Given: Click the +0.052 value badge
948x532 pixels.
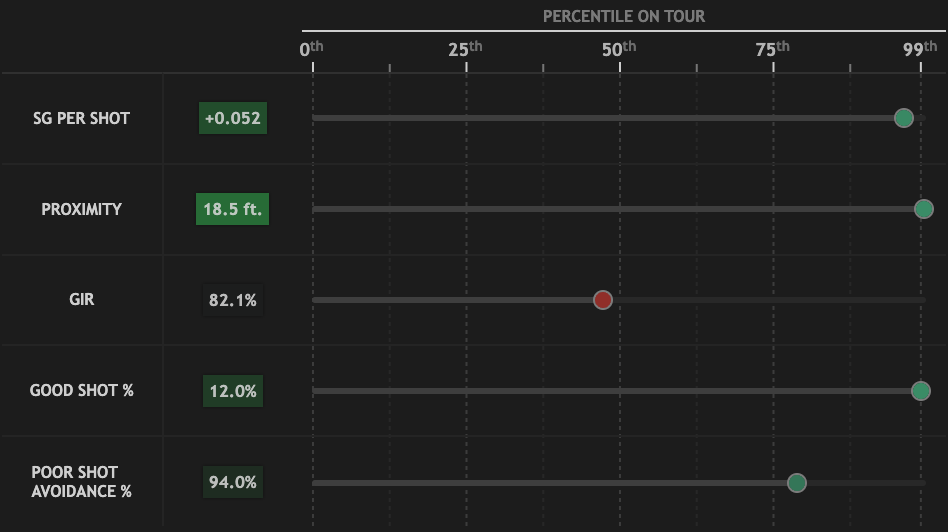Looking at the screenshot, I should pos(233,118).
